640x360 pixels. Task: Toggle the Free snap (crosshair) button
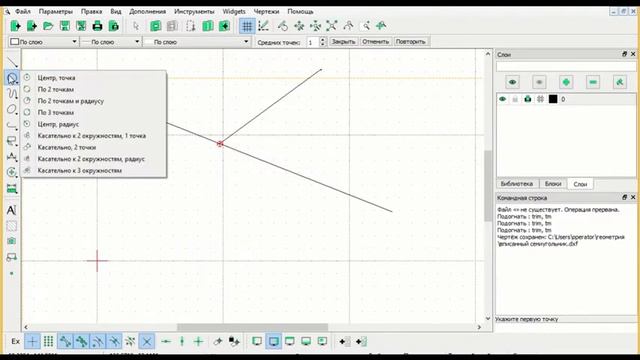[33, 341]
